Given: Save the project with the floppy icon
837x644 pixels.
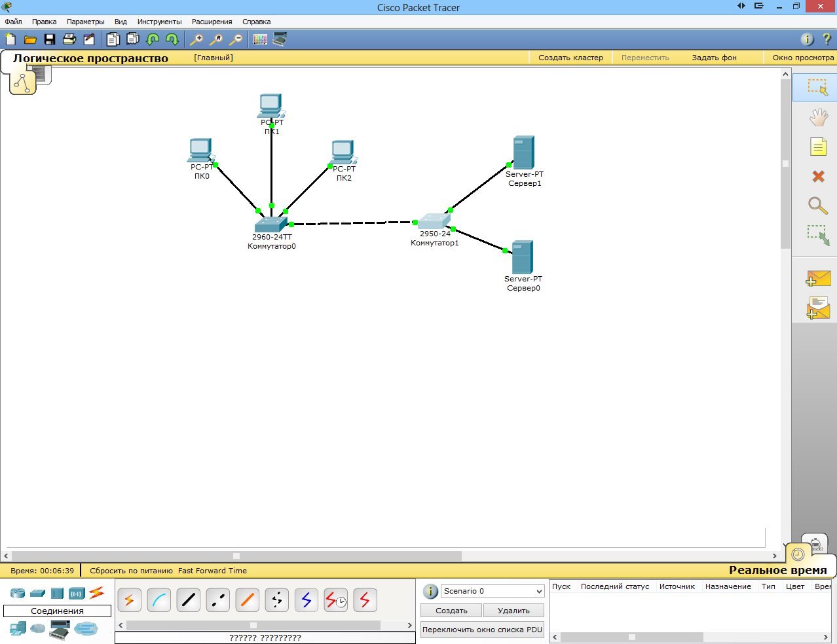Looking at the screenshot, I should (x=50, y=39).
